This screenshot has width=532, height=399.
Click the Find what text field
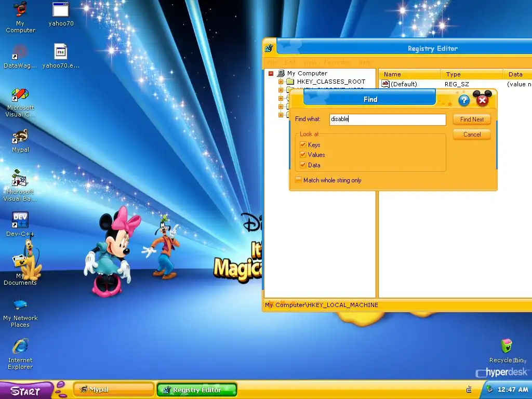click(388, 119)
